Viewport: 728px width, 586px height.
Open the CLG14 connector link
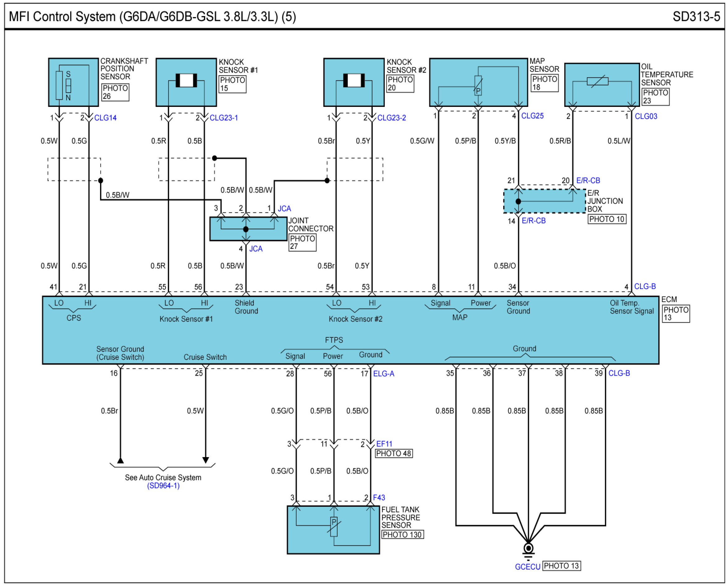(x=105, y=118)
